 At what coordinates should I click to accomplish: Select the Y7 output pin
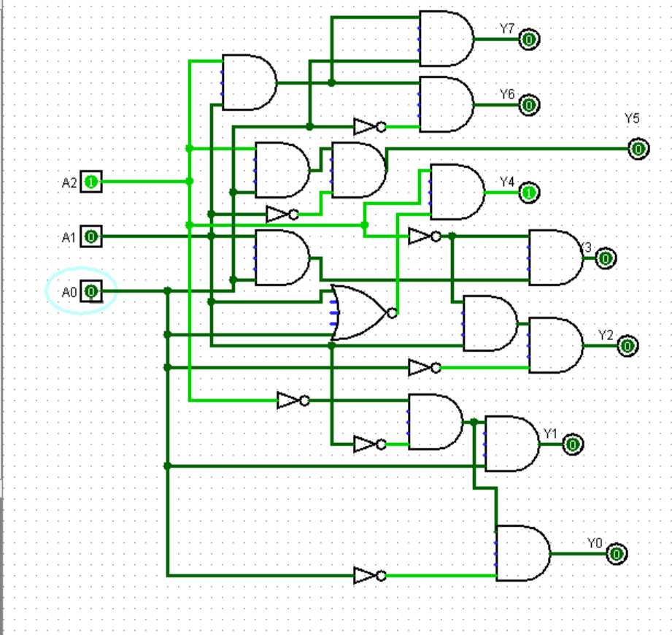coord(530,39)
